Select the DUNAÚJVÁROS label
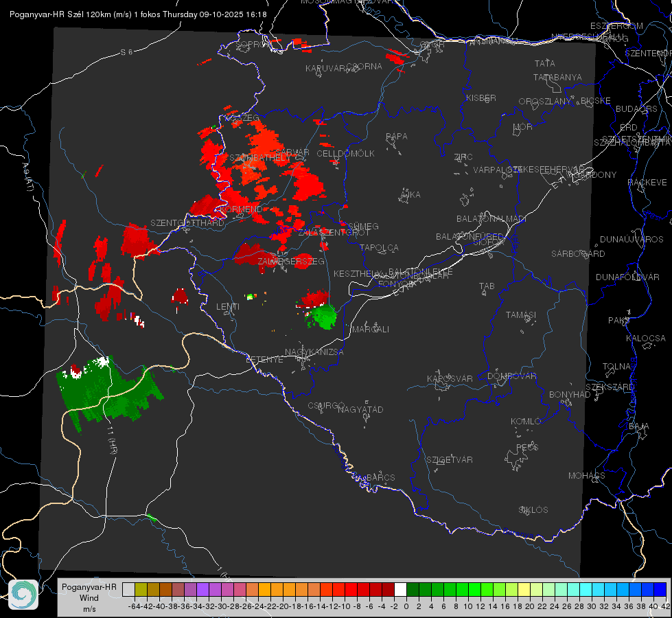This screenshot has height=618, width=672. (x=632, y=240)
